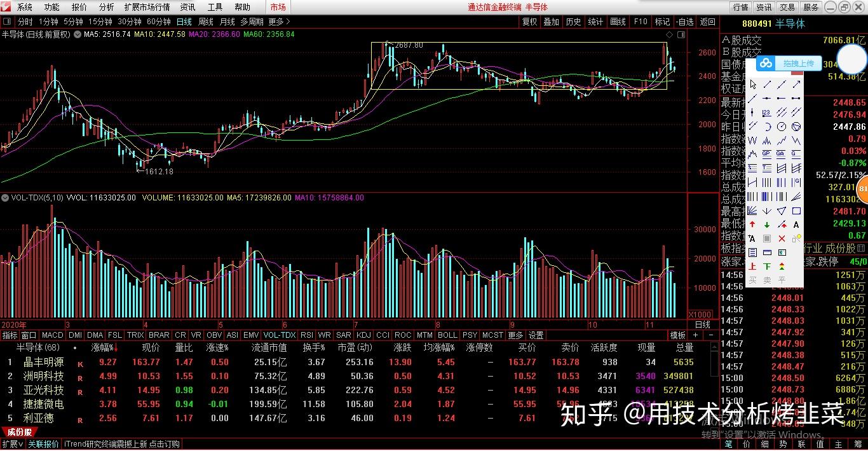Select the triangle drawing tool
This screenshot has width=868, height=451.
pos(782,211)
